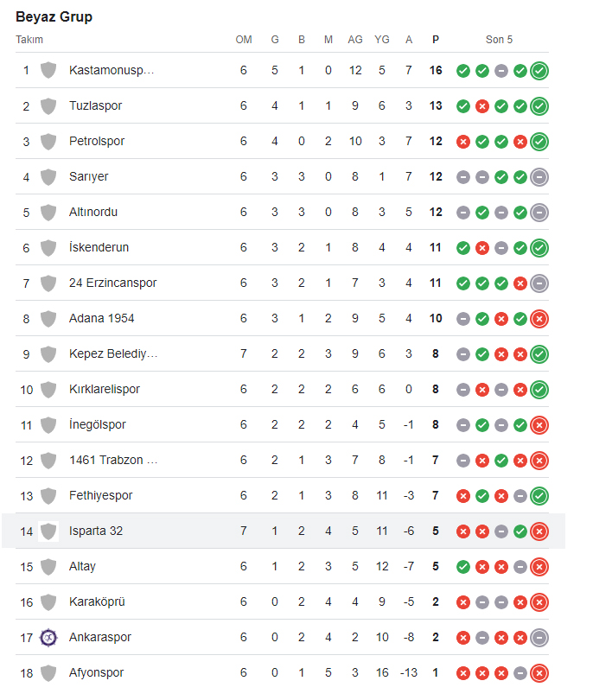This screenshot has height=700, width=593.
Task: Click Kastamonuspor's latest win result icon
Action: [539, 71]
